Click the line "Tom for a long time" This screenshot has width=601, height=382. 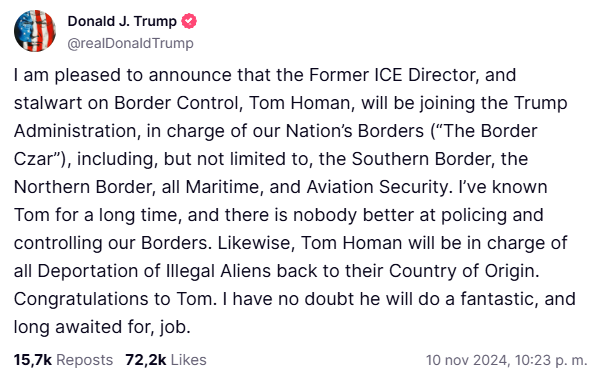click(x=279, y=215)
